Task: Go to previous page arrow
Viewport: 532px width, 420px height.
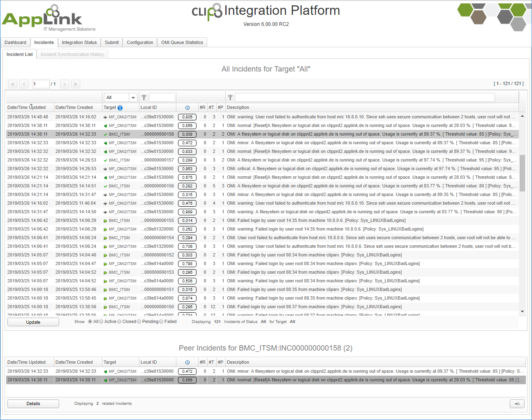Action: pyautogui.click(x=24, y=84)
